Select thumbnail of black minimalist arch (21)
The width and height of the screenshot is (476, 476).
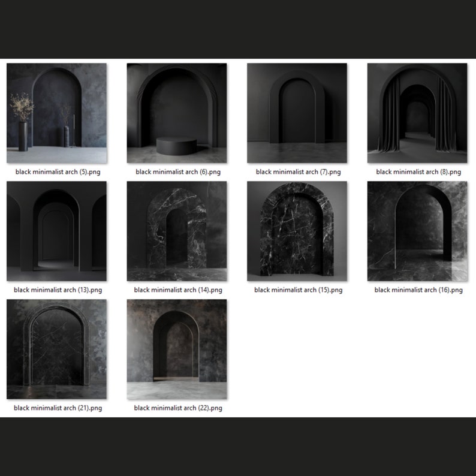pyautogui.click(x=56, y=349)
